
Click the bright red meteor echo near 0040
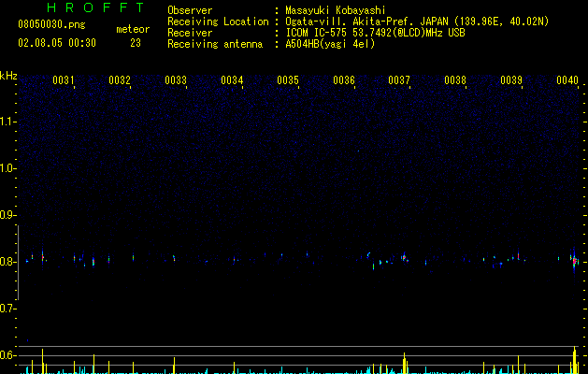click(x=574, y=262)
